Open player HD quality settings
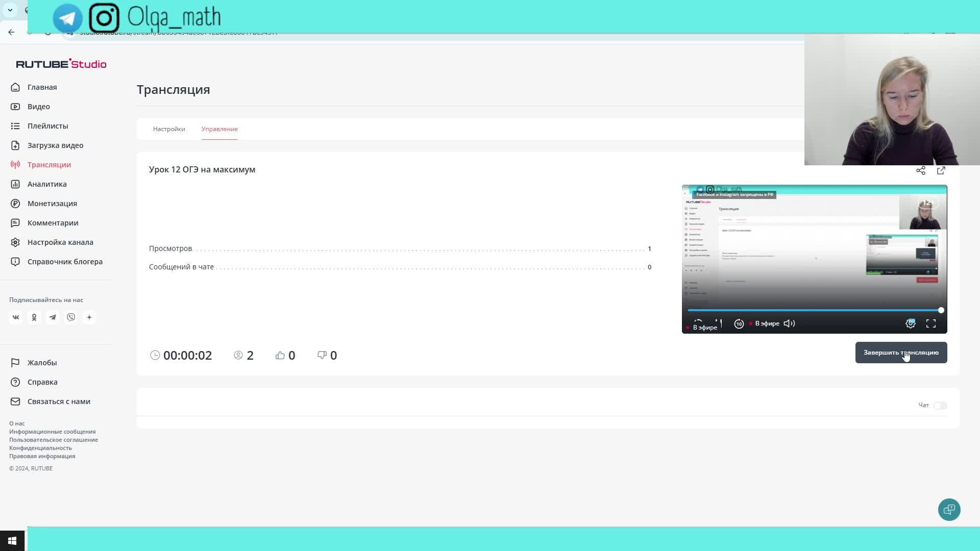 pos(911,323)
